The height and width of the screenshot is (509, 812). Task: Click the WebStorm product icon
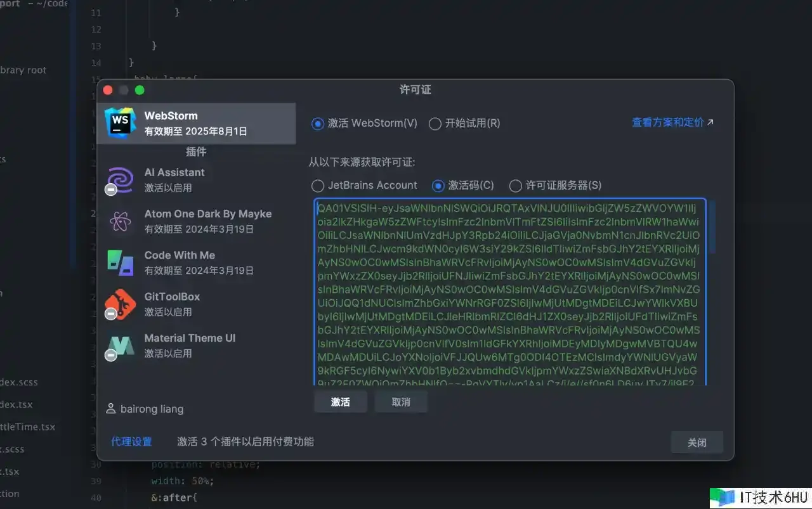[x=120, y=123]
